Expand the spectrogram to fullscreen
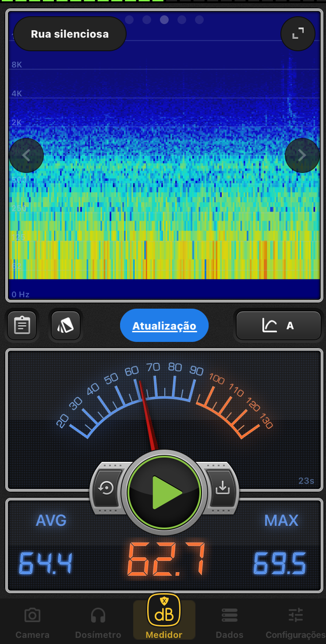The width and height of the screenshot is (326, 644). pyautogui.click(x=298, y=34)
